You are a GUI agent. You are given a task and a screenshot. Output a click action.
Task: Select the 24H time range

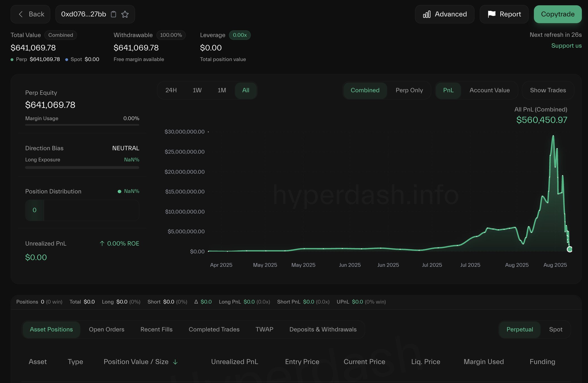171,90
